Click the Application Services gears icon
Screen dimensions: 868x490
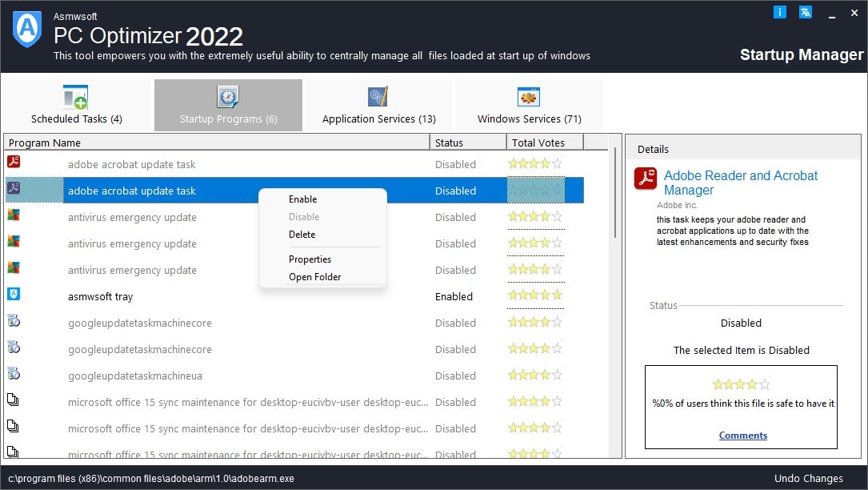click(x=378, y=97)
